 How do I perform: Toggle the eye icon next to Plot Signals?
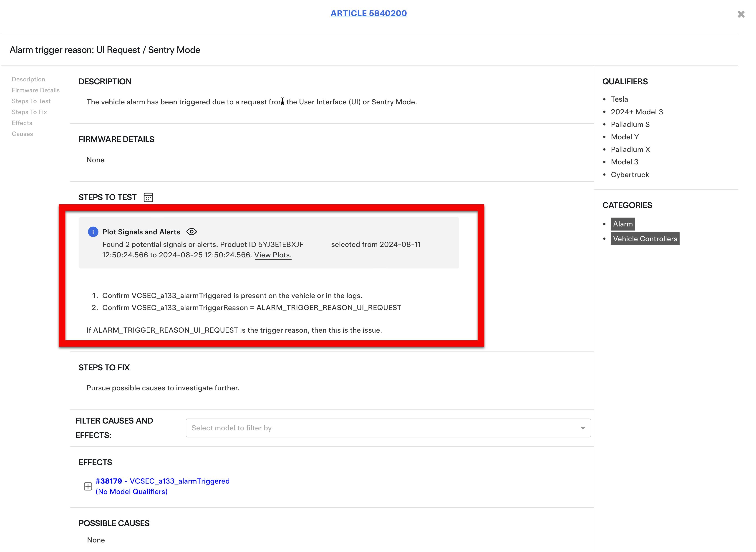coord(192,232)
